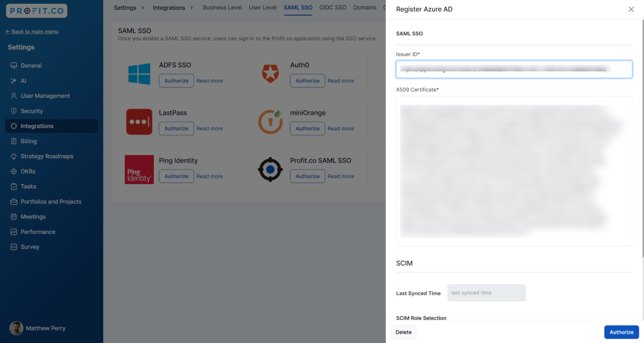Select the SAML SSO tab
This screenshot has height=343, width=644.
298,7
